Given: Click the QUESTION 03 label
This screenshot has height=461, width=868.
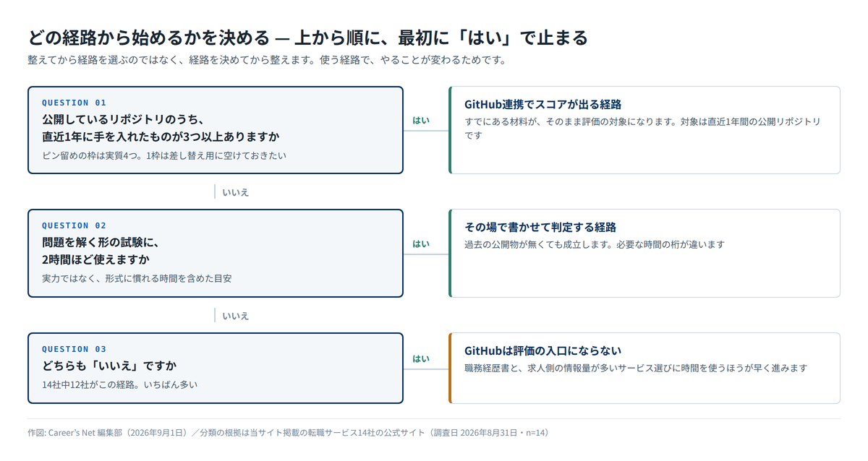Looking at the screenshot, I should coord(74,349).
